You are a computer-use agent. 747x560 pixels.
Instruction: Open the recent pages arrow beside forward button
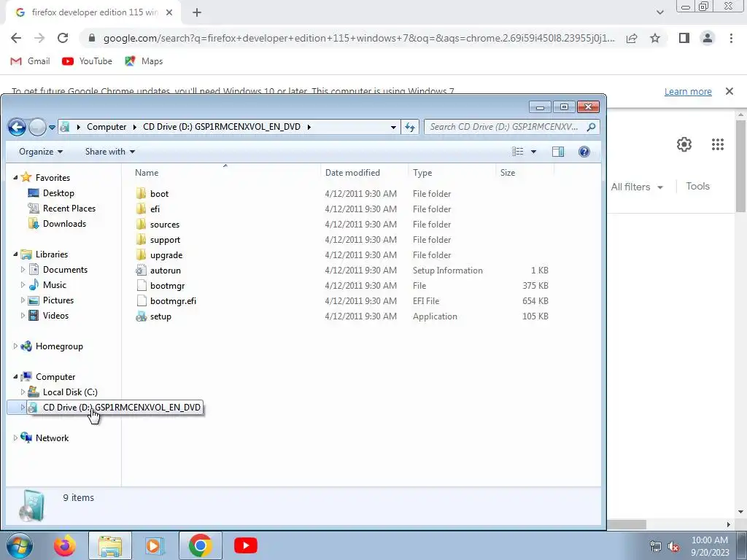click(x=52, y=127)
